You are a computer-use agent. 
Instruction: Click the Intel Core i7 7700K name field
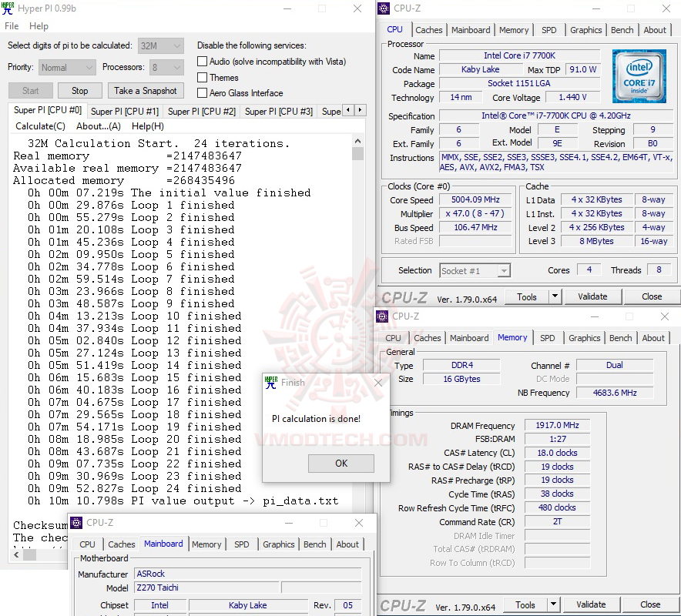(519, 55)
